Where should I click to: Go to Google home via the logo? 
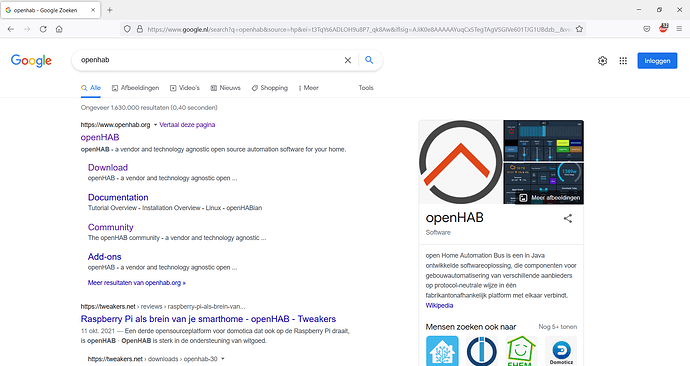(x=31, y=60)
